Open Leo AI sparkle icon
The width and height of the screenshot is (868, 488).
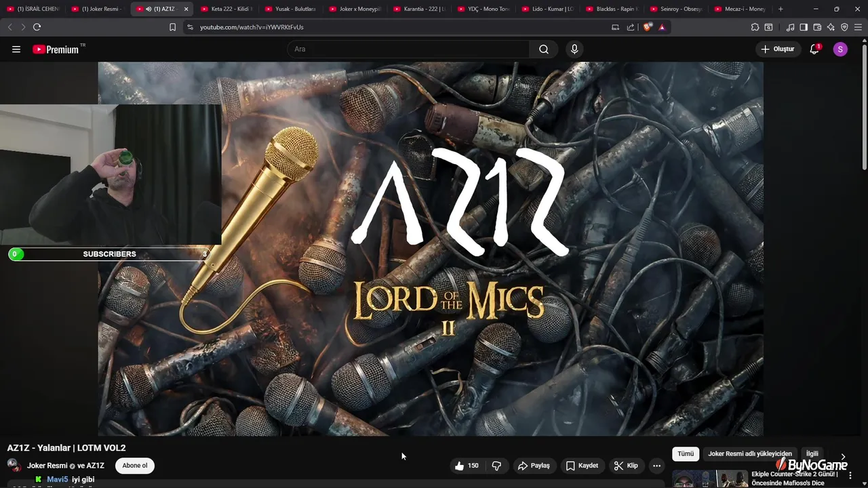coord(831,27)
